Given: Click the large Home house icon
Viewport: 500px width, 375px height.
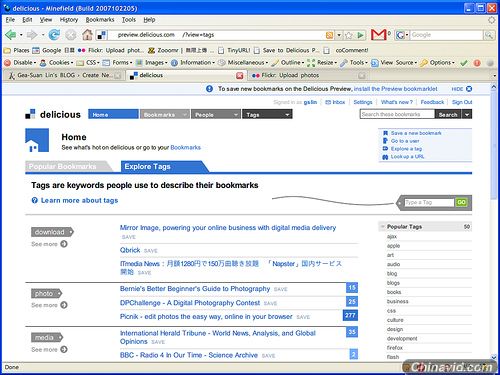Looking at the screenshot, I should (37, 140).
